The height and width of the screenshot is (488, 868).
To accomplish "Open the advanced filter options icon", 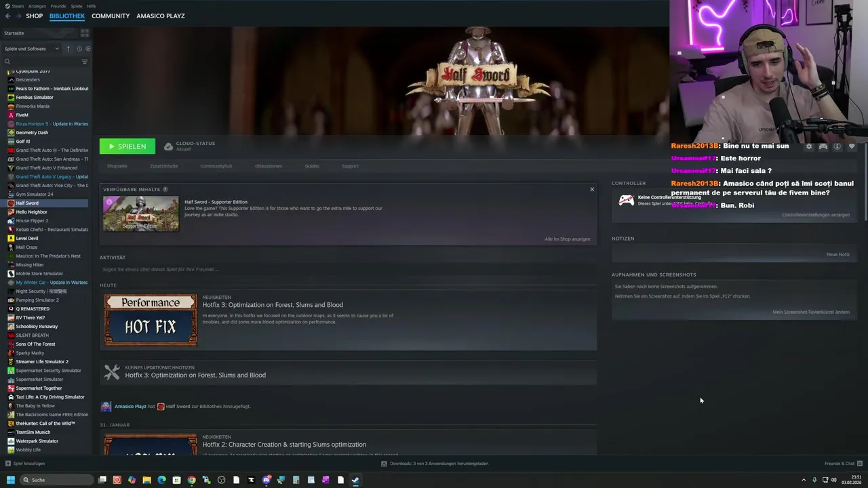I will [85, 62].
